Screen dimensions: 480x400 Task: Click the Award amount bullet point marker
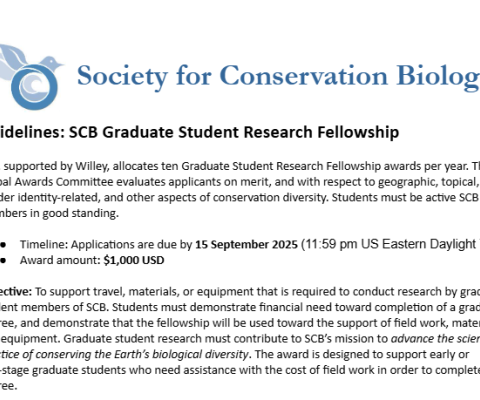coord(3,260)
